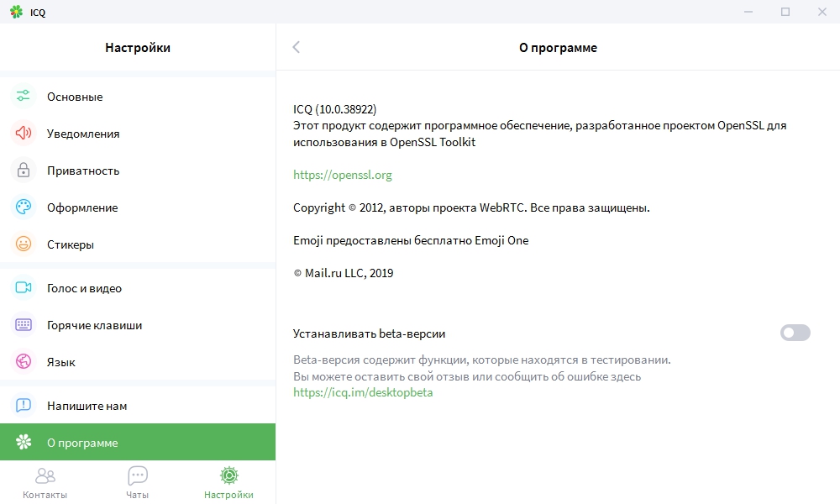Screen dimensions: 840x504
Task: Click the Устанавливать beta-версии label
Action: 369,333
